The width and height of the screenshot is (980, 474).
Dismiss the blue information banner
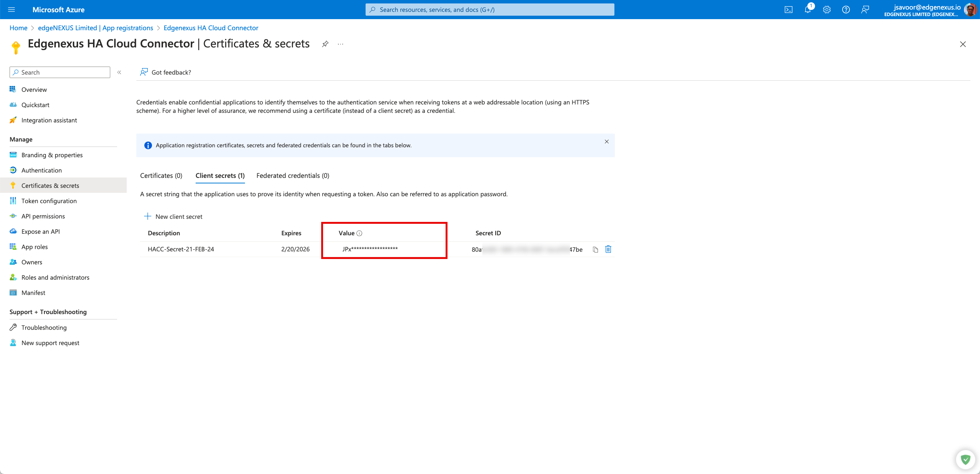tap(606, 142)
